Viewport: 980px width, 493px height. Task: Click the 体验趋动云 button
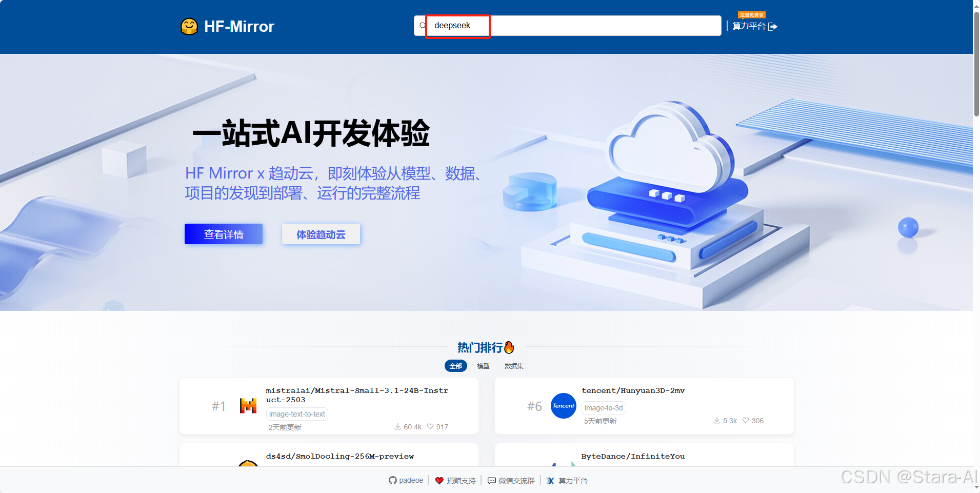coord(321,234)
